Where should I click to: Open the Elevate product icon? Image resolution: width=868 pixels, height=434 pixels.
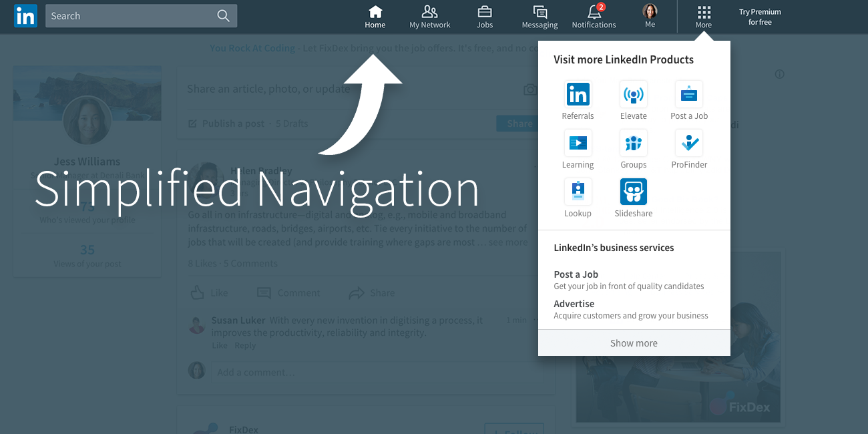(x=633, y=95)
